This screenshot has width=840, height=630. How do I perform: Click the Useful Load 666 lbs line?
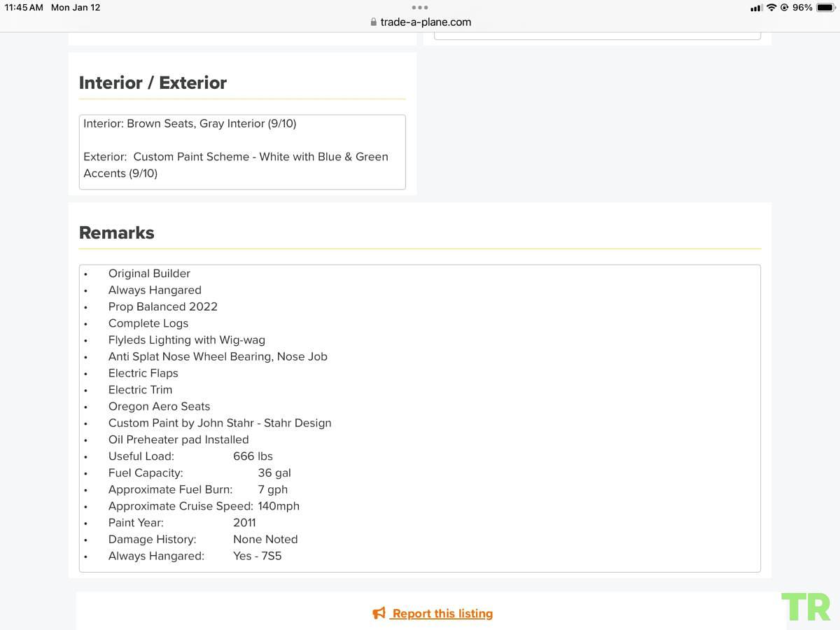pos(190,456)
